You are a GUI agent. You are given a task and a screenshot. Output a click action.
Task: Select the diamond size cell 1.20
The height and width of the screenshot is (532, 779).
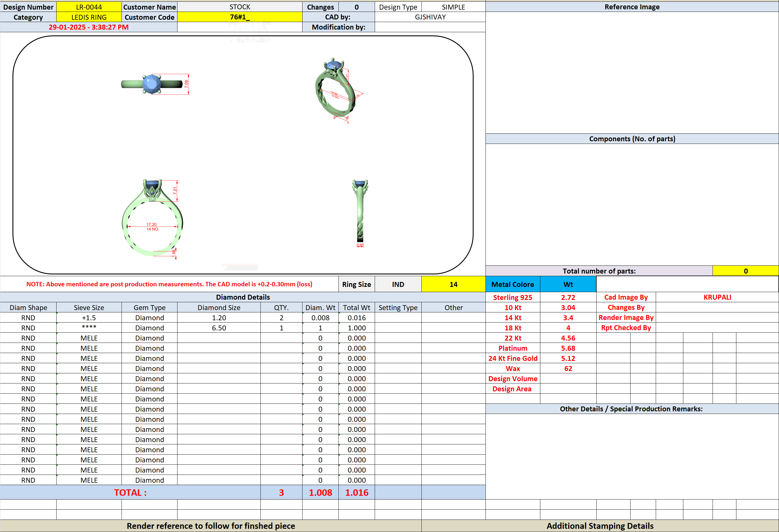(x=219, y=317)
